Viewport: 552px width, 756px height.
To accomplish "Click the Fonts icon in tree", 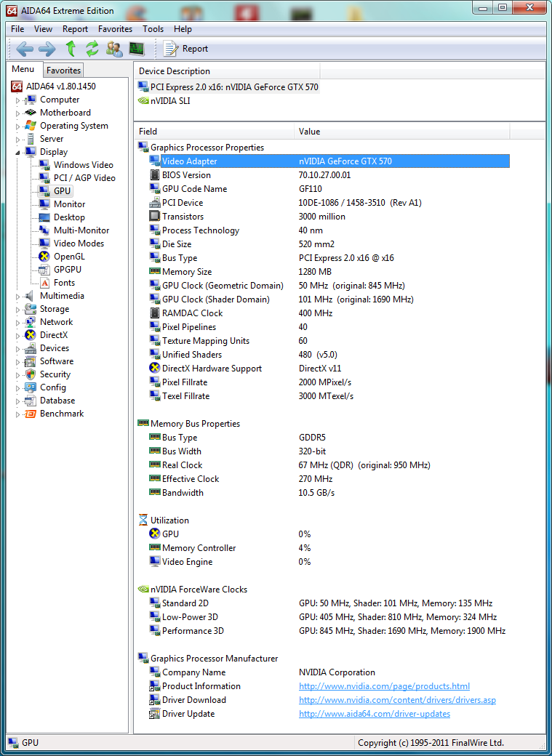I will coord(44,283).
